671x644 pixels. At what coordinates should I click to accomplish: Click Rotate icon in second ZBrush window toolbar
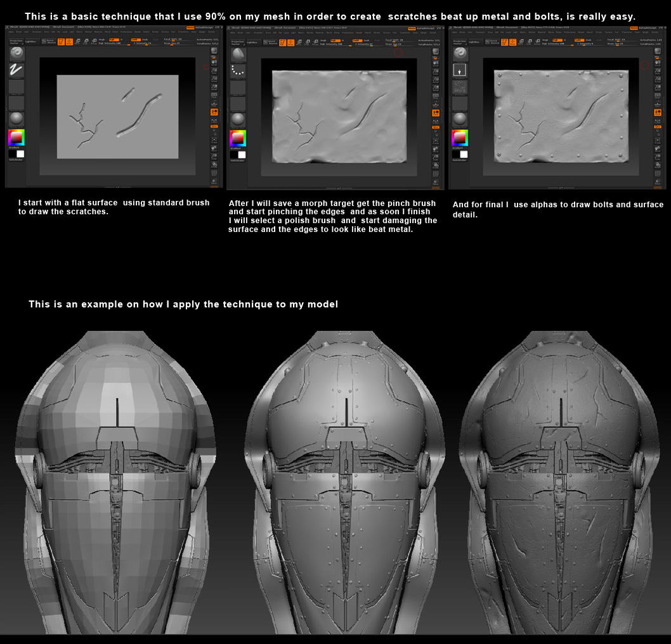pos(316,42)
